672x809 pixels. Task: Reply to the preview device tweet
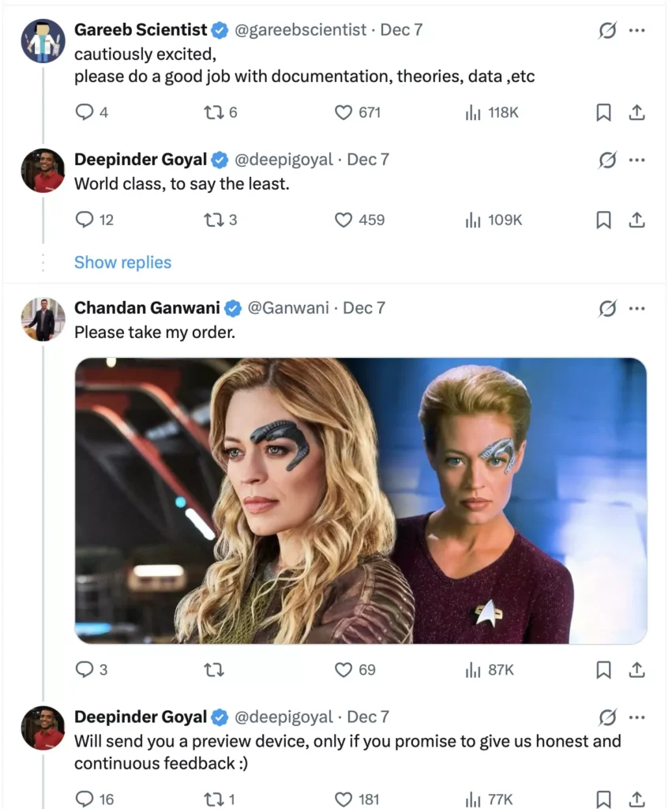84,799
